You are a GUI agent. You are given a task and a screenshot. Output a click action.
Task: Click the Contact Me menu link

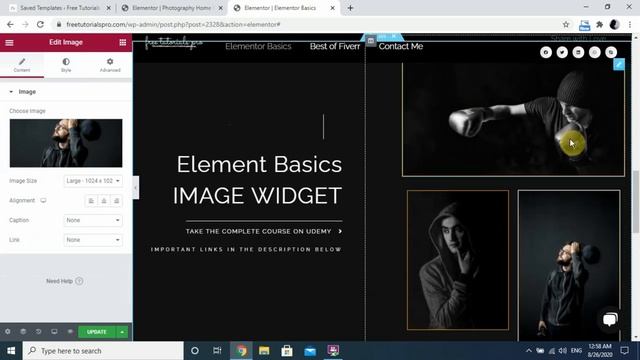click(x=400, y=47)
